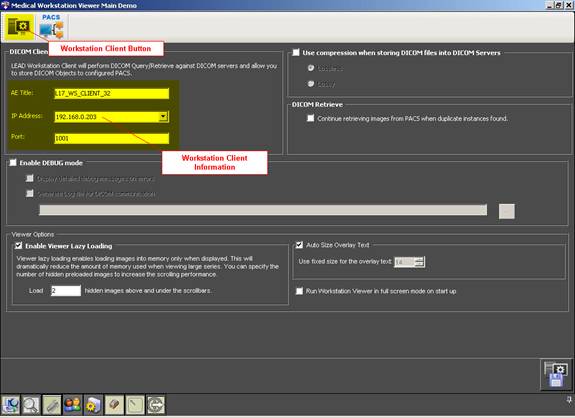575x418 pixels.
Task: Check Run Workstation Viewer in full screen mode
Action: [x=300, y=291]
